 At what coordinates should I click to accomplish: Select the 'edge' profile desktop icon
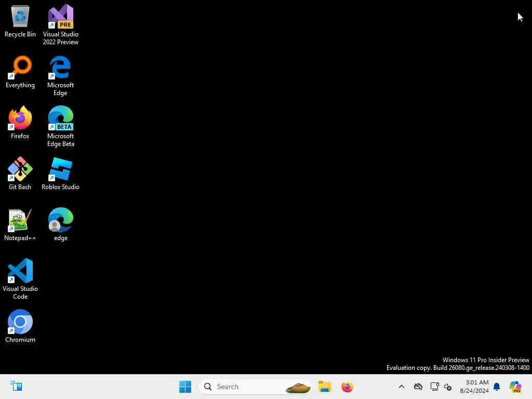[x=60, y=224]
